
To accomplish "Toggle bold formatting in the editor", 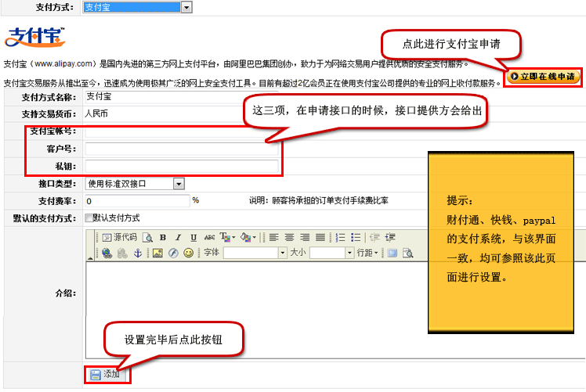I will pyautogui.click(x=163, y=237).
